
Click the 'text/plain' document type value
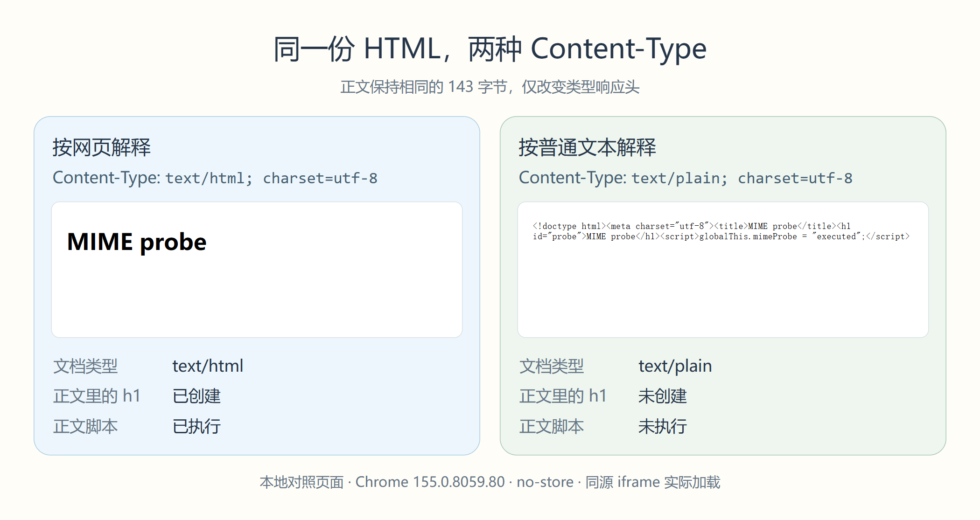coord(675,366)
